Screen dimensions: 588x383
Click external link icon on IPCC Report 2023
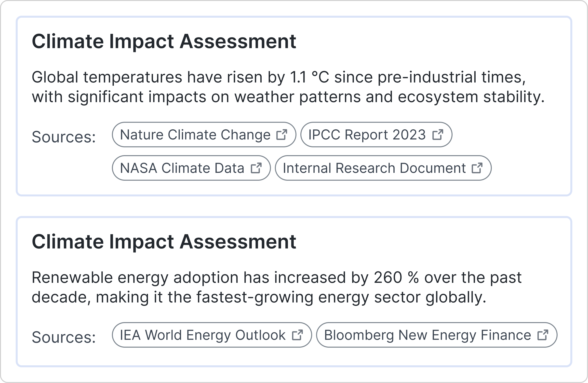pyautogui.click(x=438, y=135)
